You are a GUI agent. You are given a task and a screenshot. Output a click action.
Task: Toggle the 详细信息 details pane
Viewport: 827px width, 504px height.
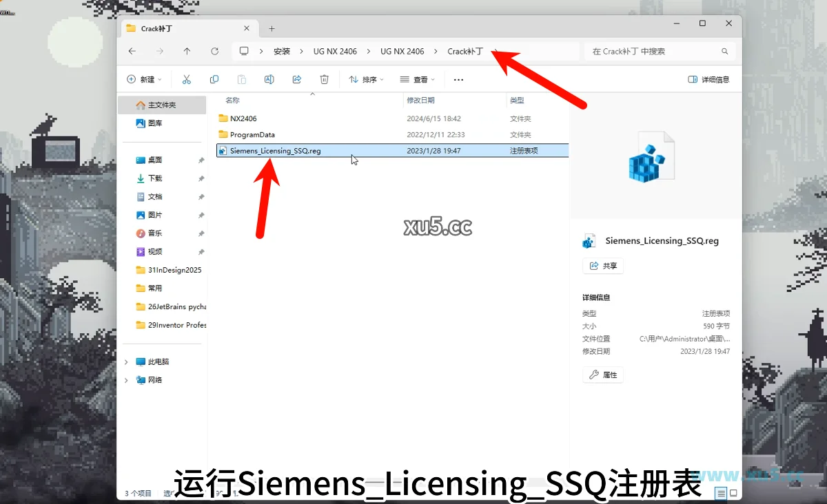(x=708, y=79)
